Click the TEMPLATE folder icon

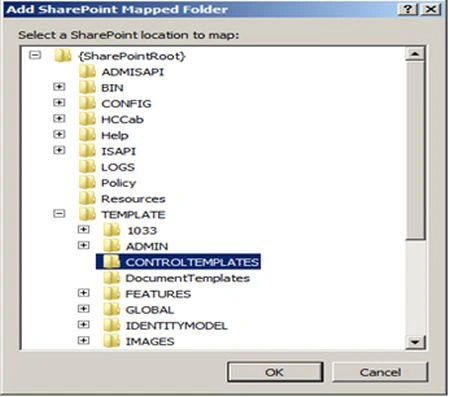(x=88, y=214)
